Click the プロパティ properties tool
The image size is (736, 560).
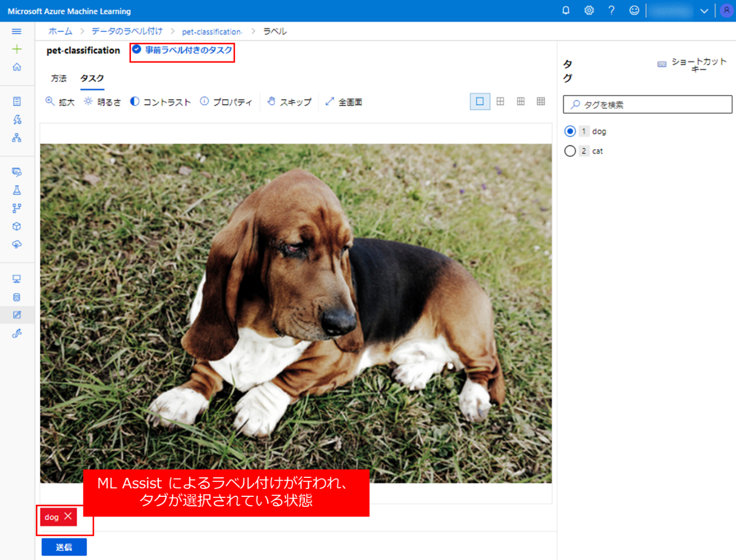click(x=227, y=102)
